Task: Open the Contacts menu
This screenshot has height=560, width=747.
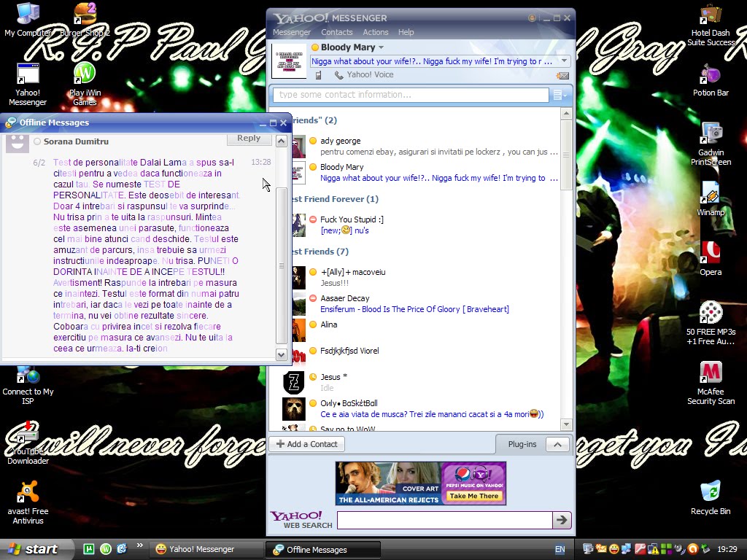Action: pyautogui.click(x=337, y=32)
